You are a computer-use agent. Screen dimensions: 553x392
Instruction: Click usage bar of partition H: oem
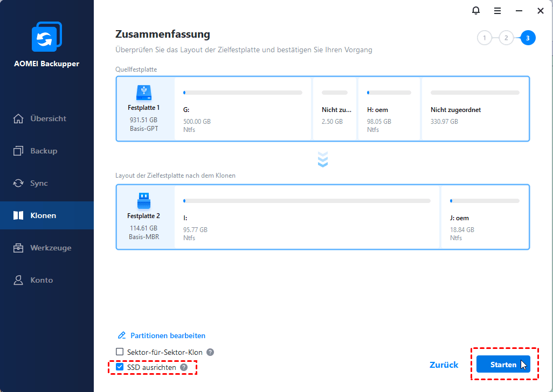click(x=389, y=93)
